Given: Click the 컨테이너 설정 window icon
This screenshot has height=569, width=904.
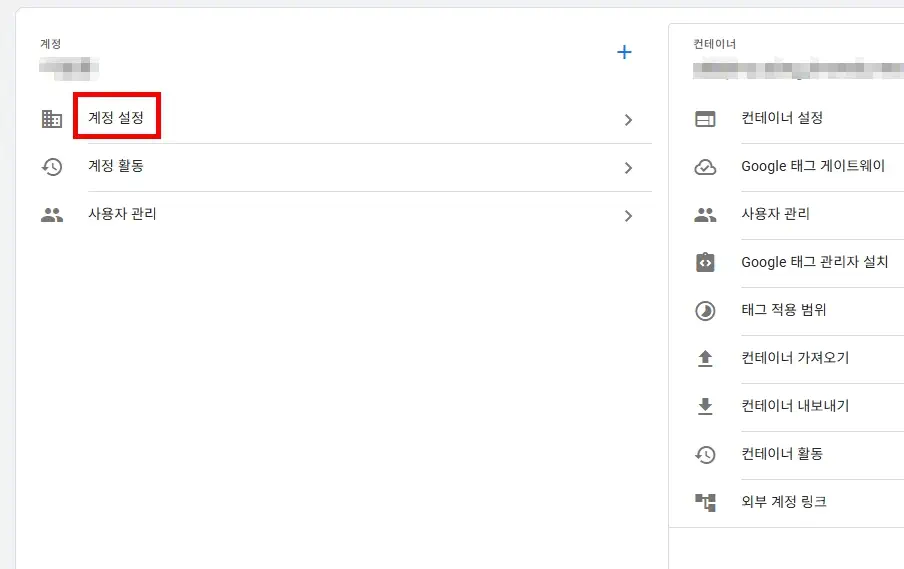Looking at the screenshot, I should [x=705, y=119].
